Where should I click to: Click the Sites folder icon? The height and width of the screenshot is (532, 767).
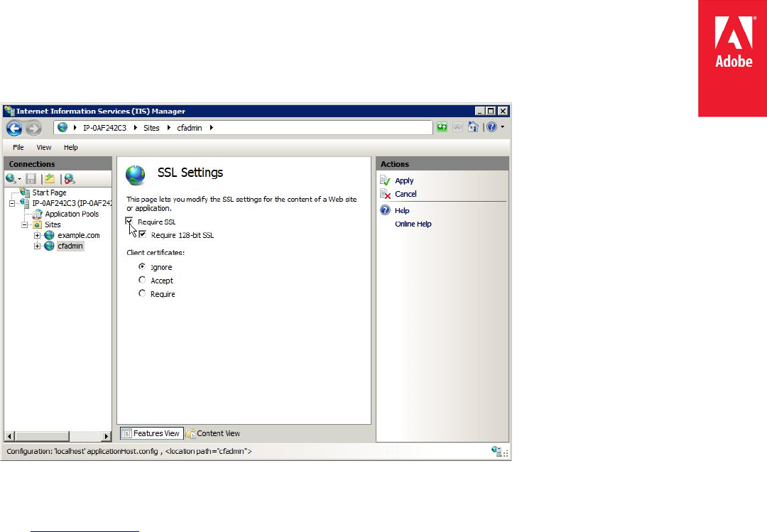[x=37, y=224]
